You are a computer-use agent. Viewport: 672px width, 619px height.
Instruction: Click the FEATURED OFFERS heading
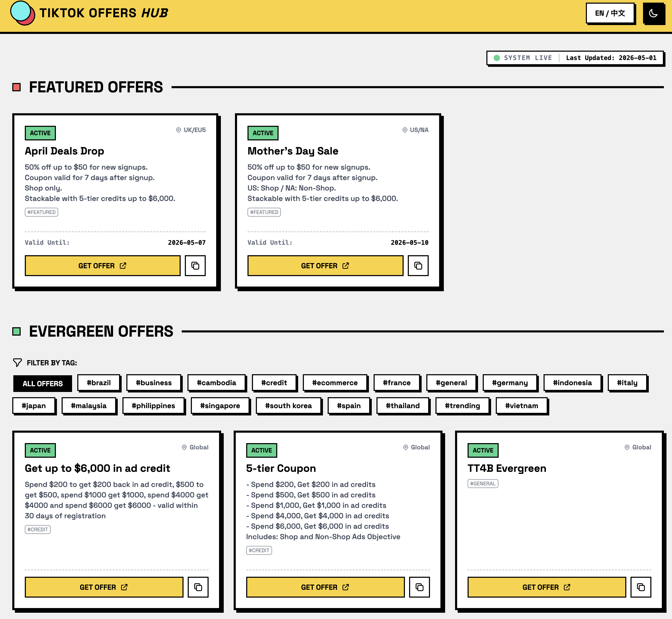pyautogui.click(x=96, y=87)
